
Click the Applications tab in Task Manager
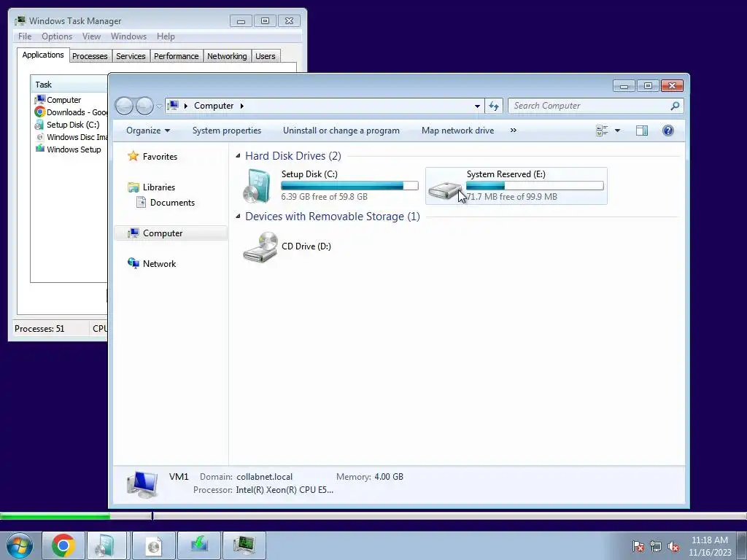coord(43,55)
